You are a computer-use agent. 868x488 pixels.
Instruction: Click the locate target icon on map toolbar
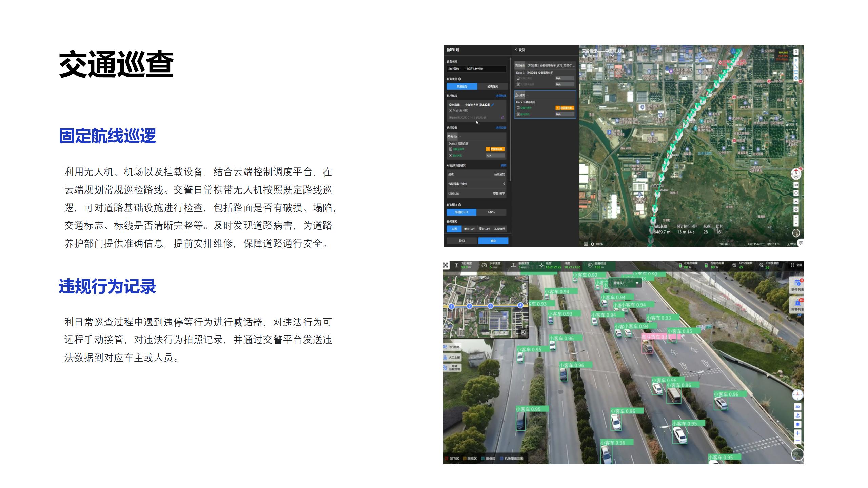coord(796,209)
